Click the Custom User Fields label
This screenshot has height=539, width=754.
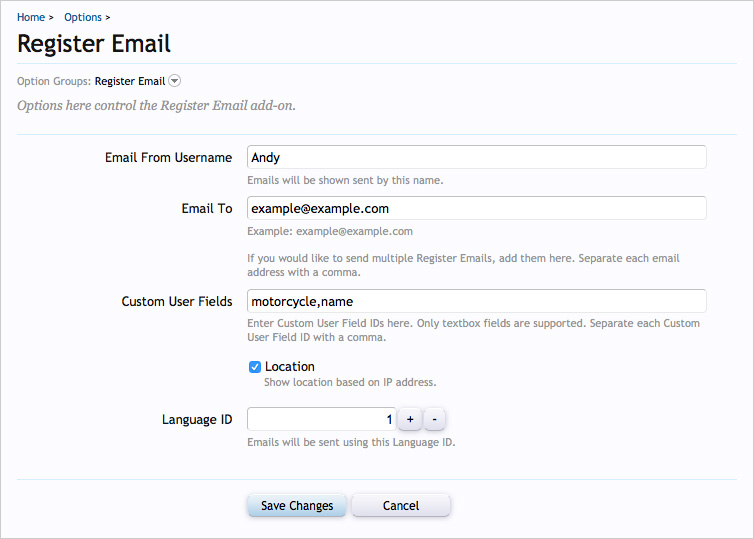coord(176,301)
